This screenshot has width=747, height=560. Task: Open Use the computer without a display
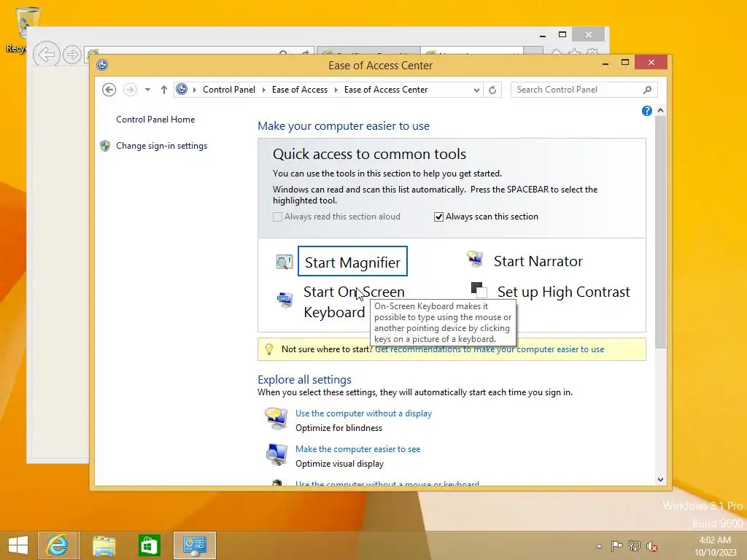pos(363,413)
